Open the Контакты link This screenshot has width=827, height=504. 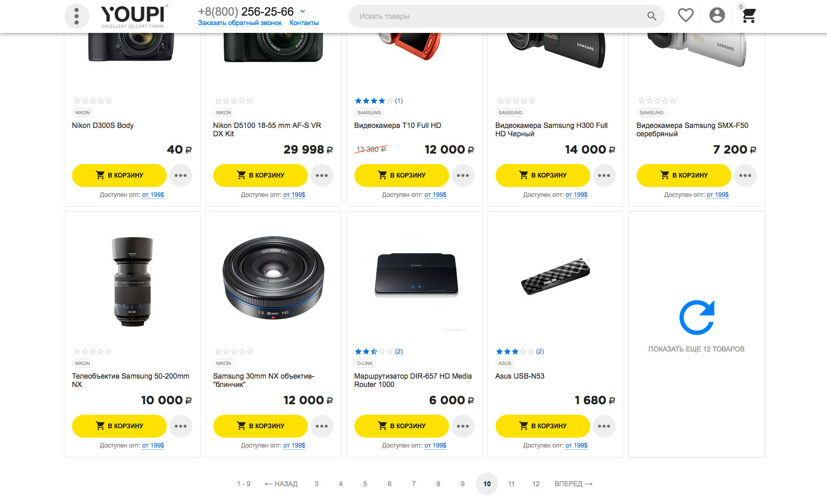(304, 23)
